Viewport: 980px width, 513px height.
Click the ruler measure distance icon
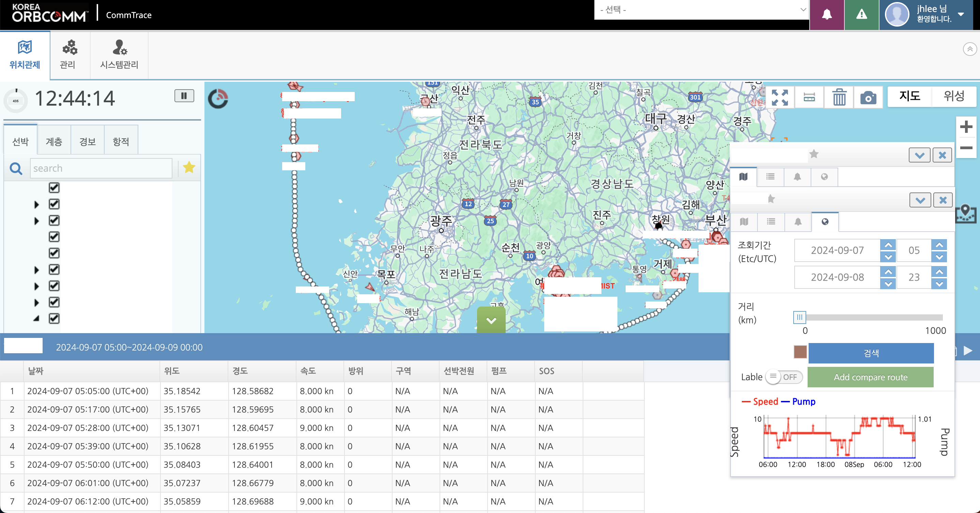click(809, 98)
